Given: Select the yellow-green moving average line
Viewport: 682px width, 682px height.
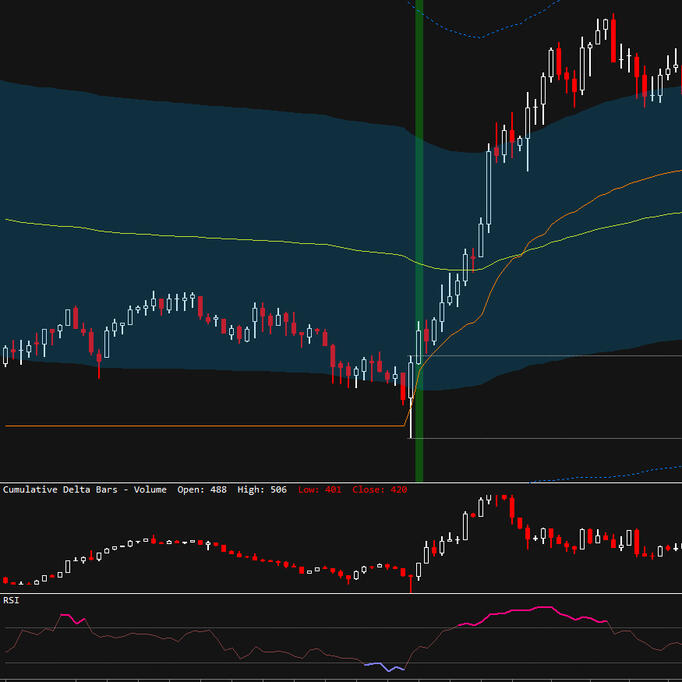Looking at the screenshot, I should (x=200, y=236).
